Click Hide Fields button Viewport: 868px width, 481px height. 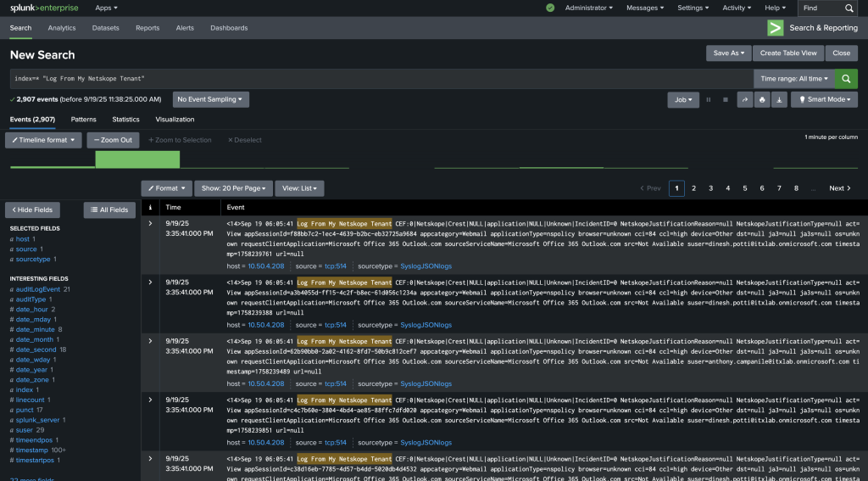[x=33, y=210]
